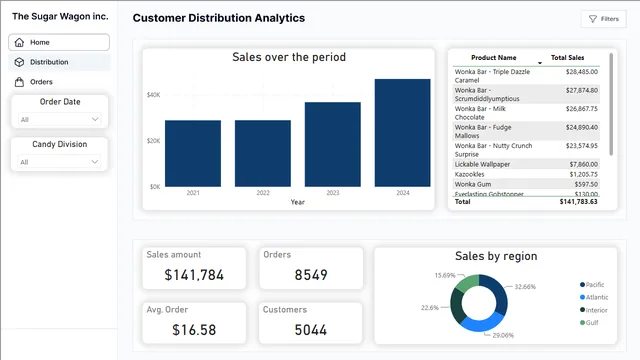Click the Orders 8549 card
This screenshot has width=640, height=360.
click(x=311, y=268)
